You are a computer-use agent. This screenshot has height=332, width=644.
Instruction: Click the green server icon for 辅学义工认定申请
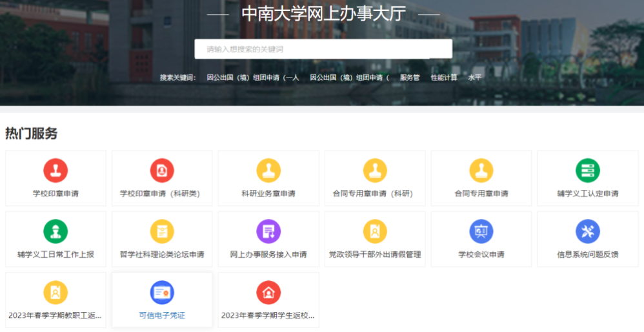[588, 171]
